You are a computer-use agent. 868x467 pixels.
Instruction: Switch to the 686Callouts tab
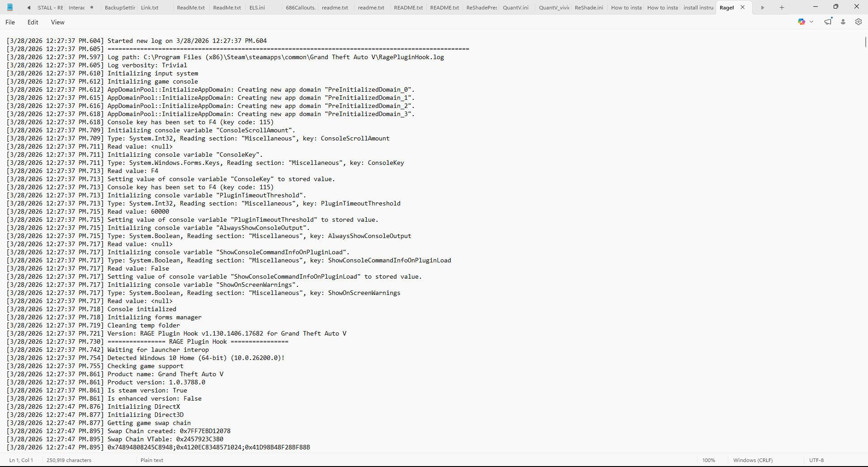pyautogui.click(x=301, y=8)
